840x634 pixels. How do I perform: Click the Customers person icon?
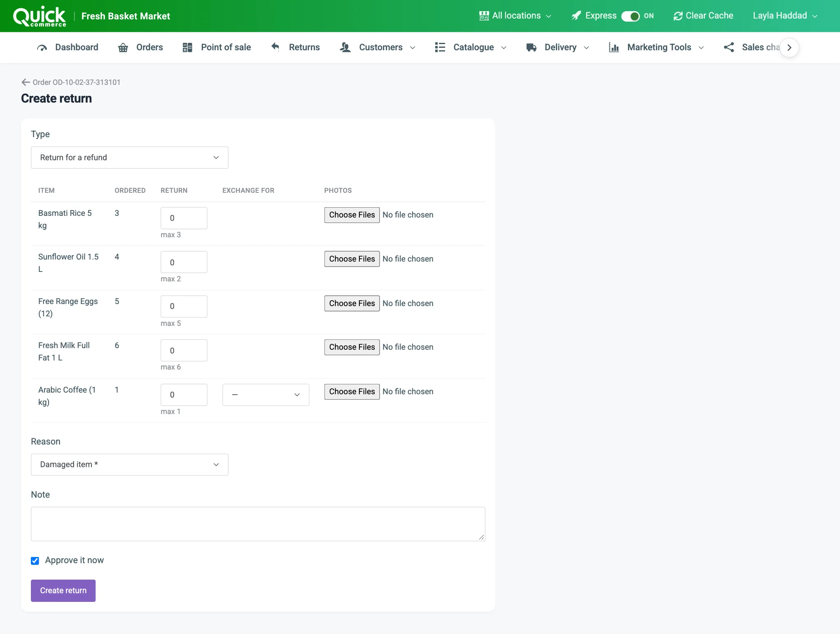345,47
